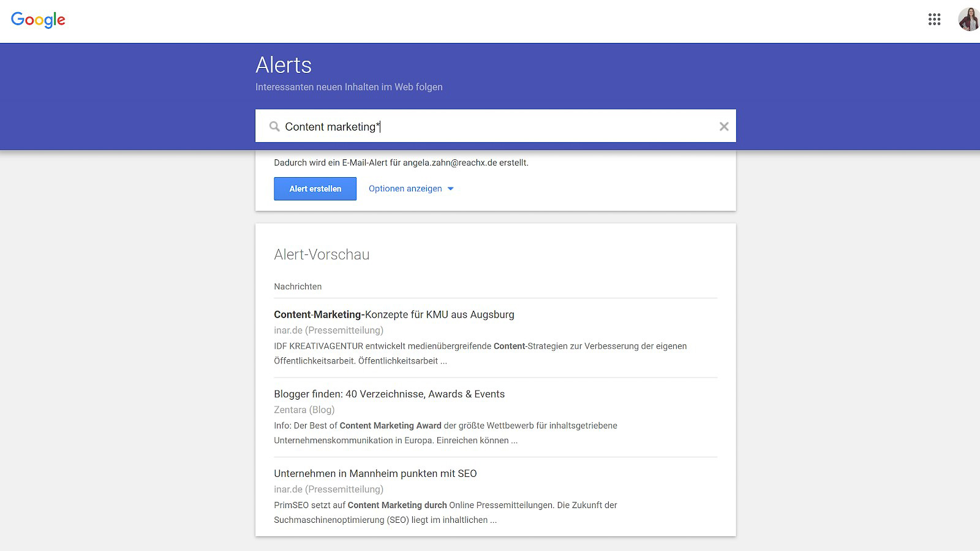Open the Google apps grid
The width and height of the screenshot is (980, 551).
click(x=934, y=20)
